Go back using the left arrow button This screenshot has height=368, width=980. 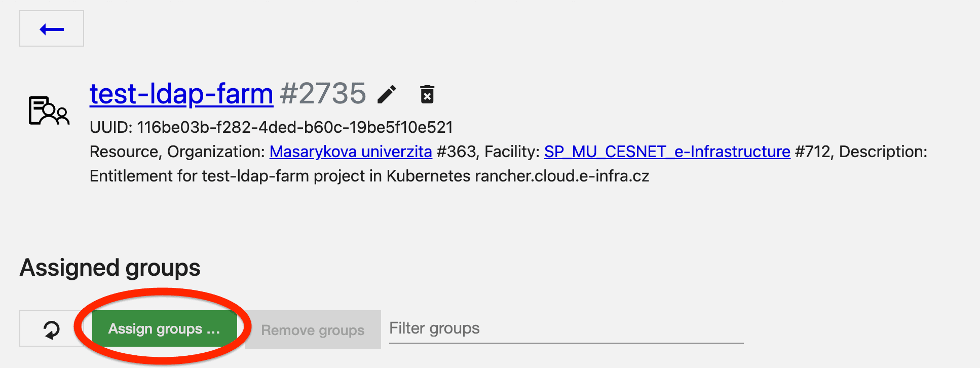pos(52,29)
